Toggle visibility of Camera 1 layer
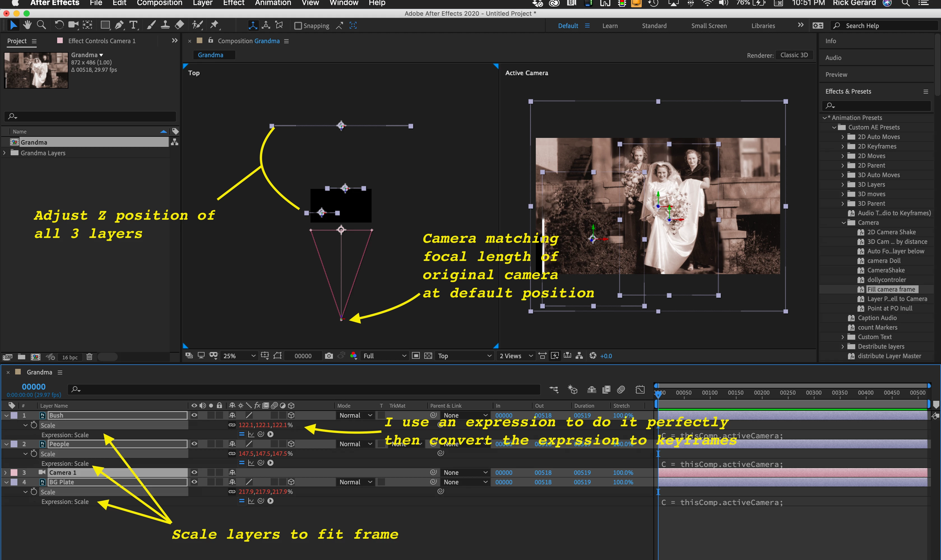The width and height of the screenshot is (941, 560). [194, 472]
